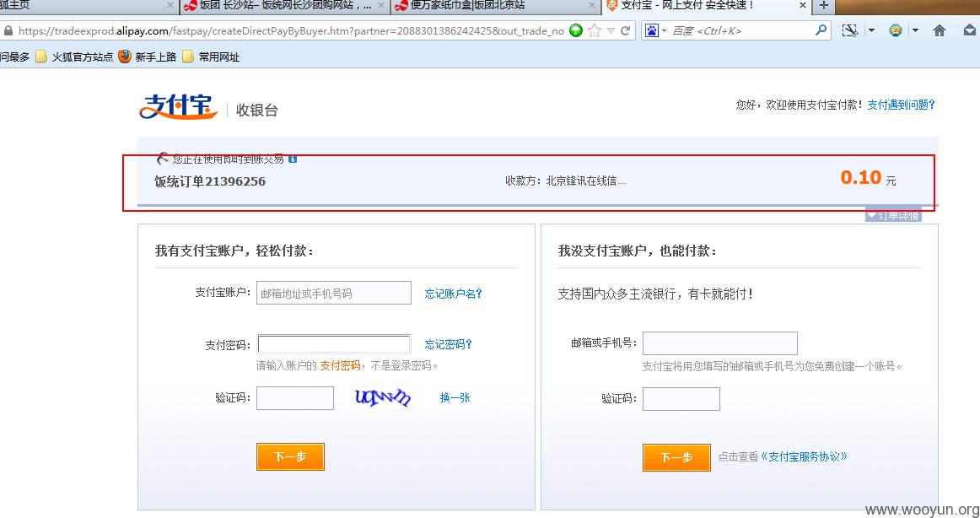
Task: Click 下一步 in the no-account payment form
Action: 676,457
